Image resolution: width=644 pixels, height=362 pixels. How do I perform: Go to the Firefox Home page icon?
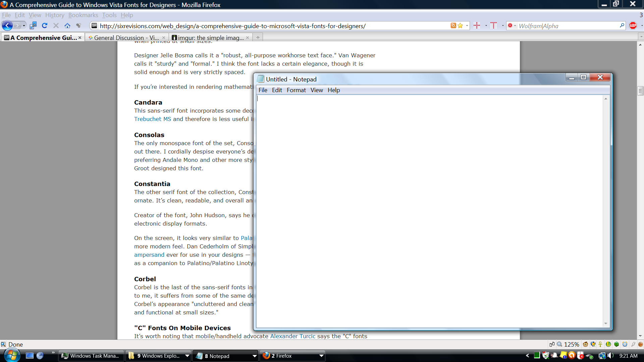coord(67,26)
